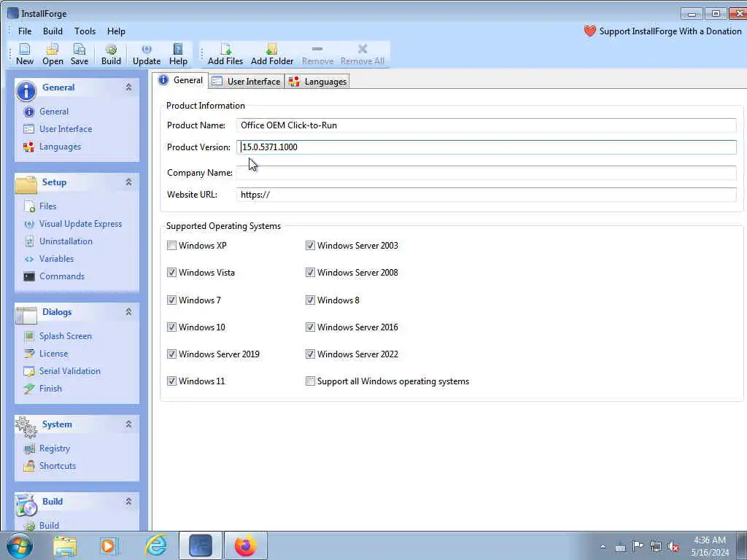The width and height of the screenshot is (747, 560).
Task: Toggle the Windows Server 2022 checkbox
Action: point(310,354)
